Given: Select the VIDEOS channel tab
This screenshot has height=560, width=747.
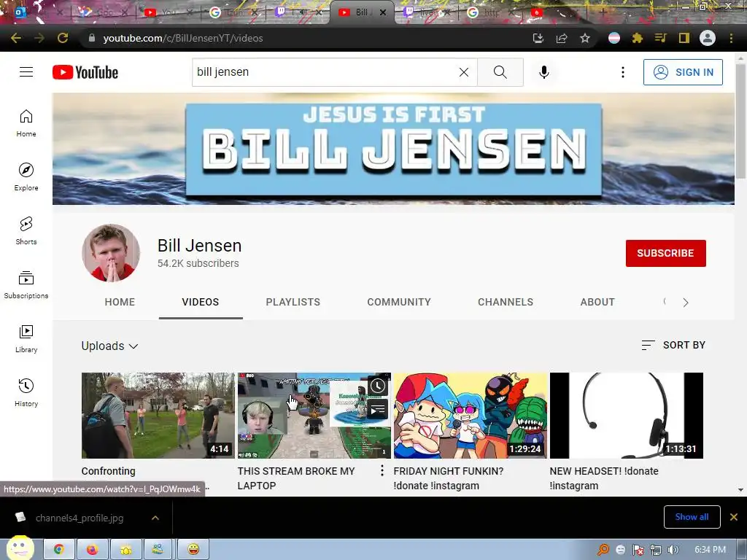Looking at the screenshot, I should point(201,302).
